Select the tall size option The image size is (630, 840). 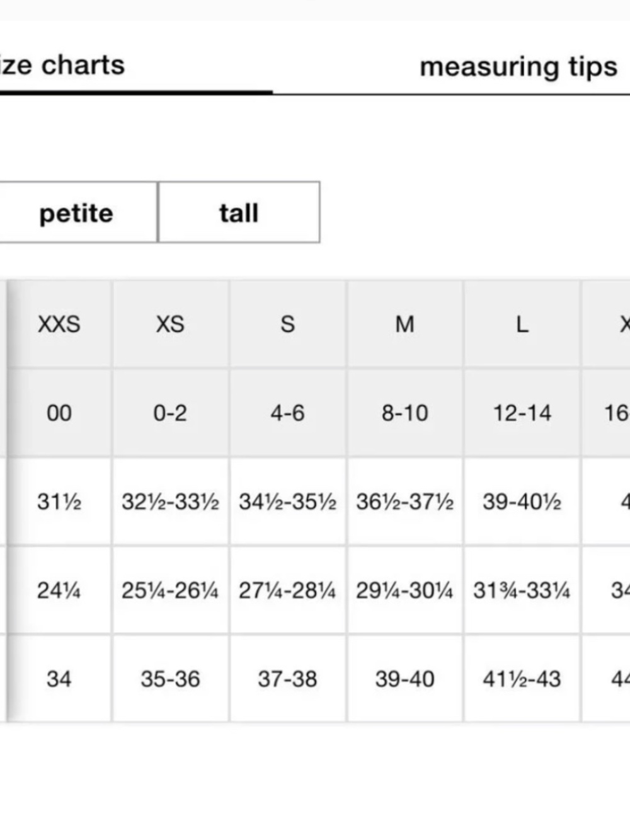[239, 212]
